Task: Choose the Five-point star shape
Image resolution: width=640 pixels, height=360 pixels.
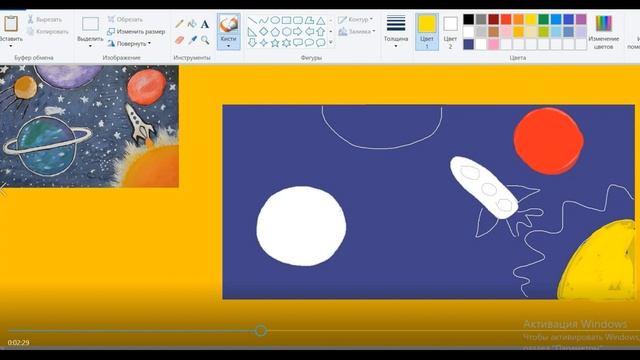Action: point(275,42)
